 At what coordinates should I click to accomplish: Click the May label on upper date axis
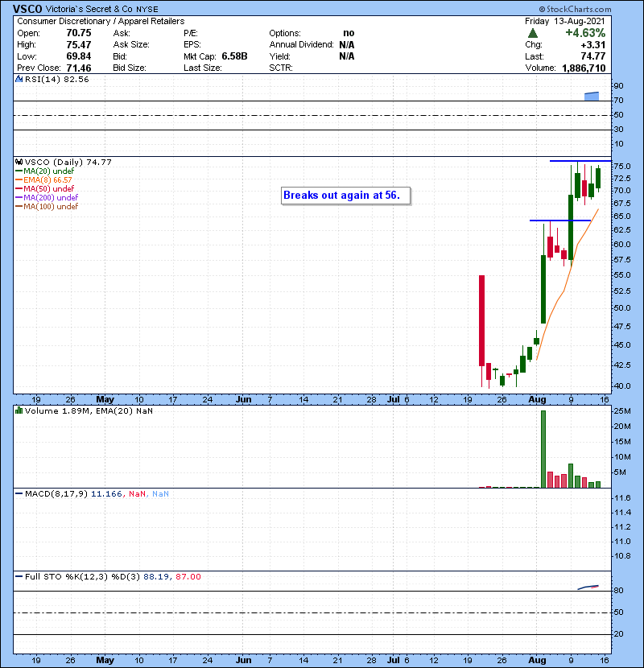point(105,400)
